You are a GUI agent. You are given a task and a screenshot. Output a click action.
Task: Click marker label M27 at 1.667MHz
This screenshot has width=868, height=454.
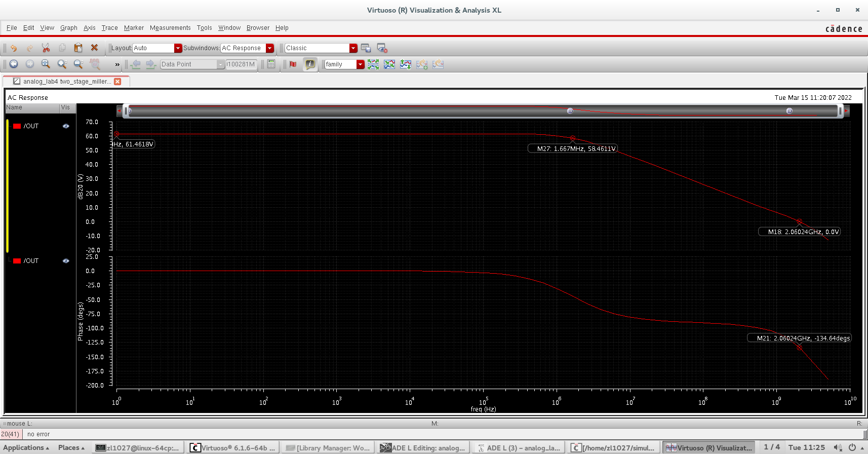point(573,148)
